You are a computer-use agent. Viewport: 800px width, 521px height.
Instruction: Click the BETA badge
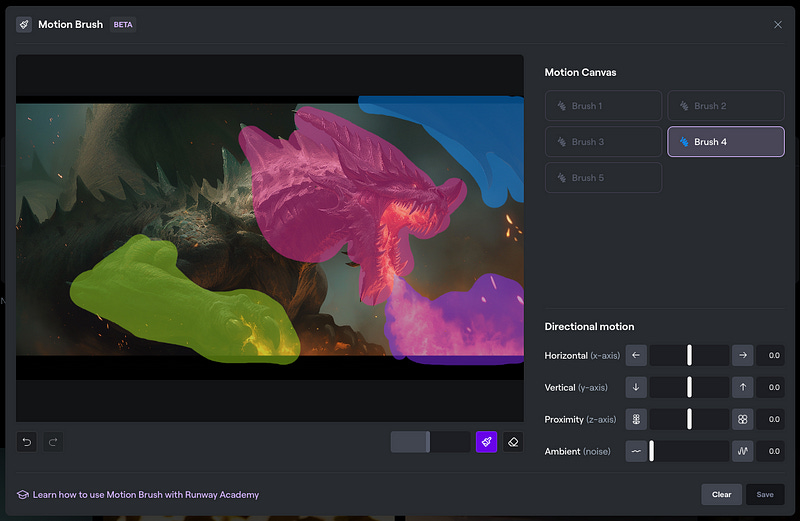pyautogui.click(x=122, y=24)
